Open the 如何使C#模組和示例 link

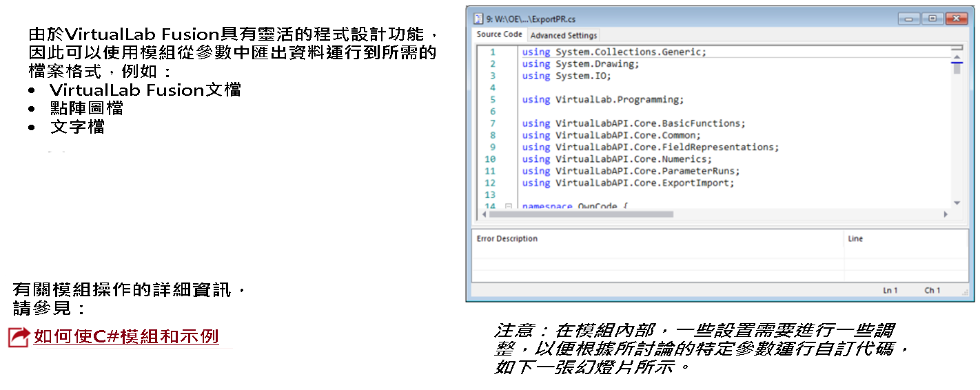point(126,336)
